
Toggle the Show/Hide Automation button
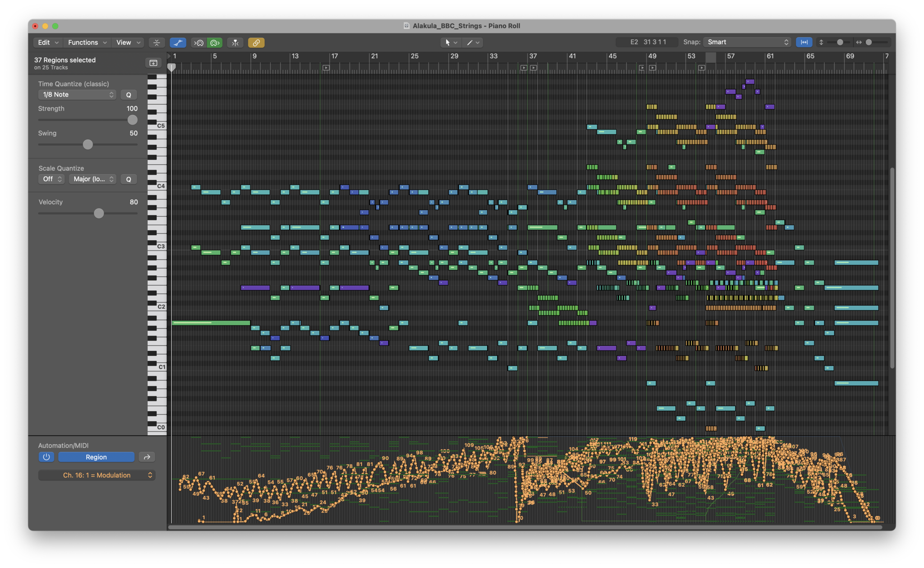(x=178, y=42)
